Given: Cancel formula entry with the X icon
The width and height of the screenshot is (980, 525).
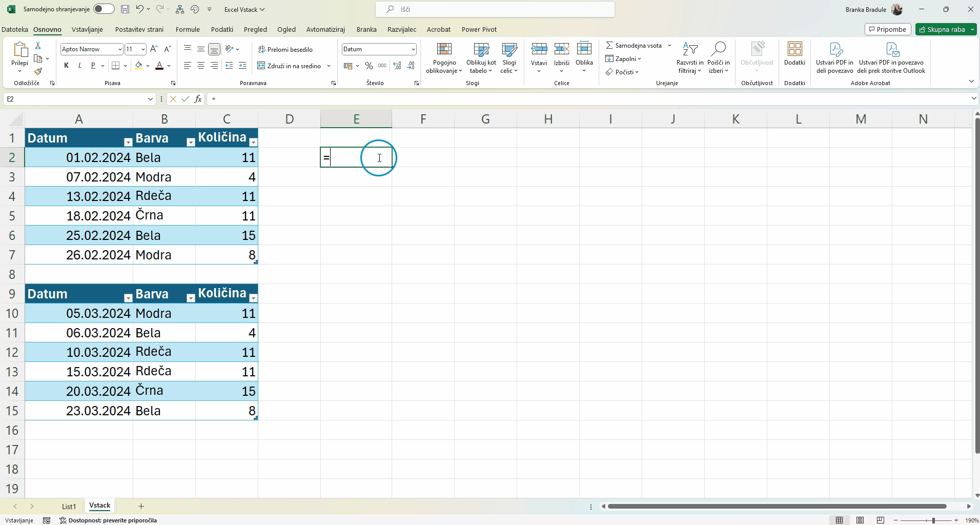Looking at the screenshot, I should pyautogui.click(x=173, y=99).
